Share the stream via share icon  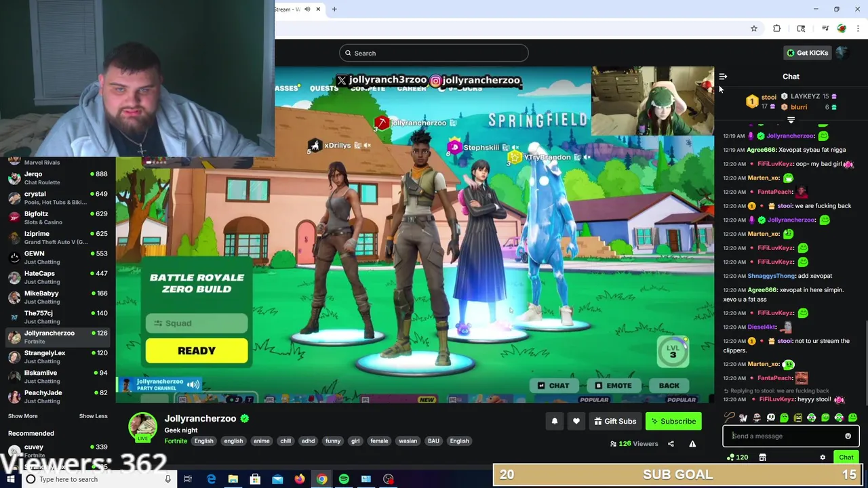click(671, 444)
